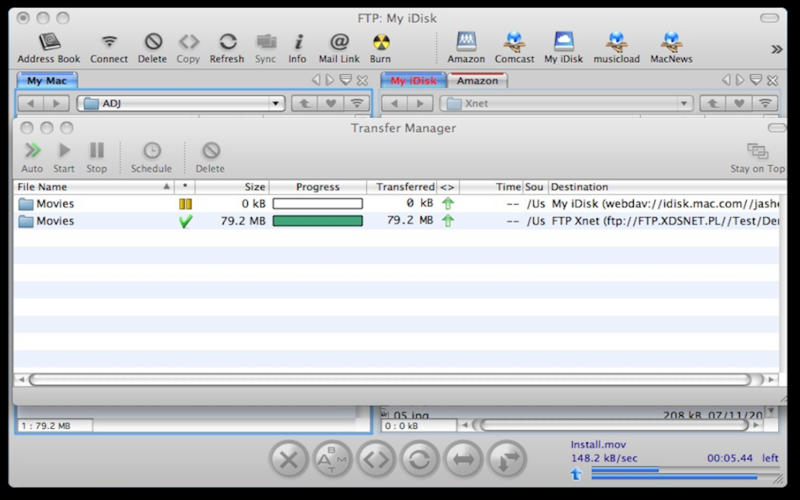Viewport: 800px width, 500px height.
Task: Click Auto in Transfer Manager toolbar
Action: coord(32,158)
